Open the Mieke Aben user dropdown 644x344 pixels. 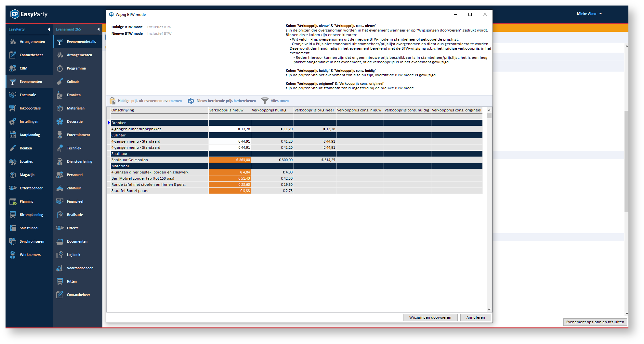point(589,14)
